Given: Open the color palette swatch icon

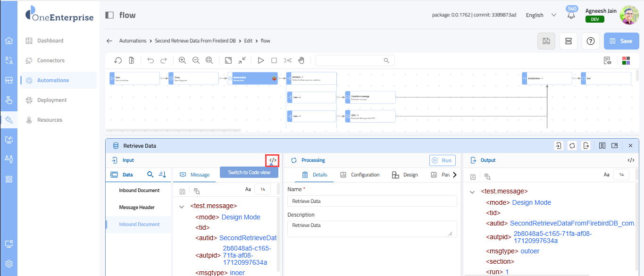Looking at the screenshot, I should click(x=626, y=60).
